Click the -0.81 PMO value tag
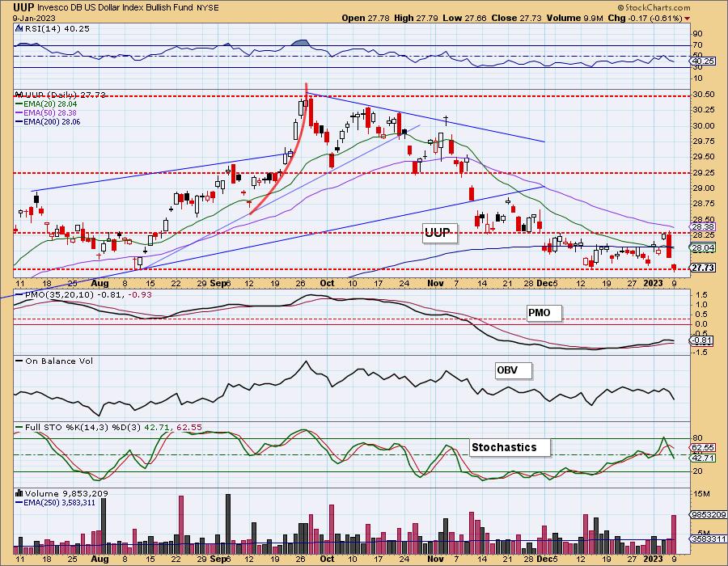Viewport: 728px width, 566px height. (x=702, y=340)
